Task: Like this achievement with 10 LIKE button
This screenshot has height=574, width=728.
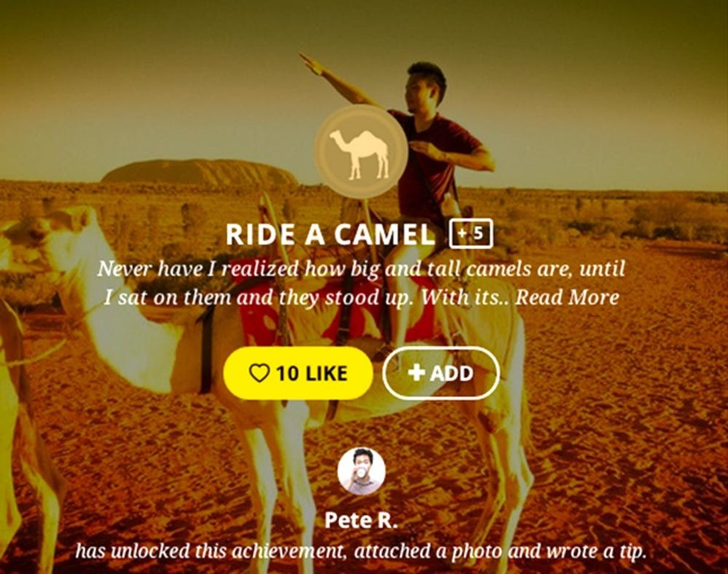Action: coord(298,373)
